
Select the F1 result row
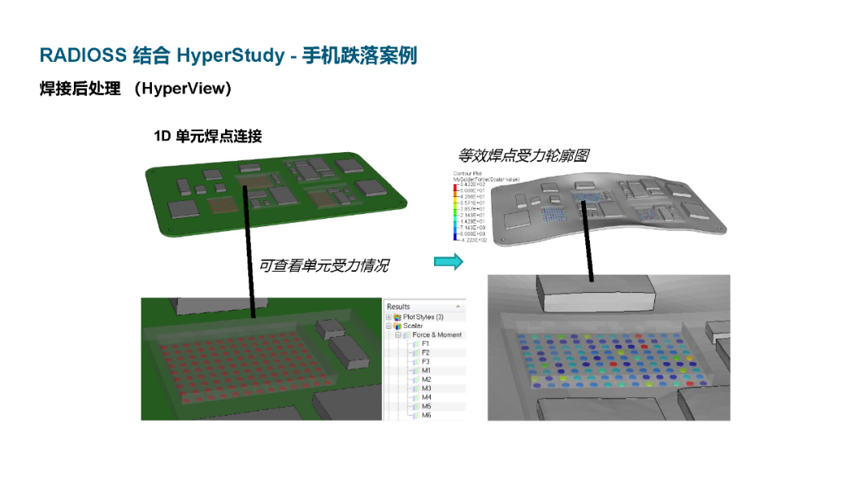coord(424,344)
